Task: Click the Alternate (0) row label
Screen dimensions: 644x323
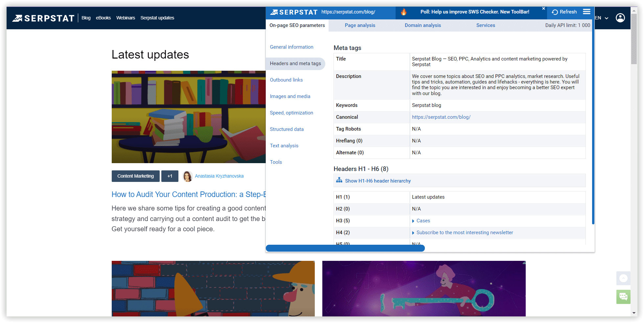Action: pos(350,153)
